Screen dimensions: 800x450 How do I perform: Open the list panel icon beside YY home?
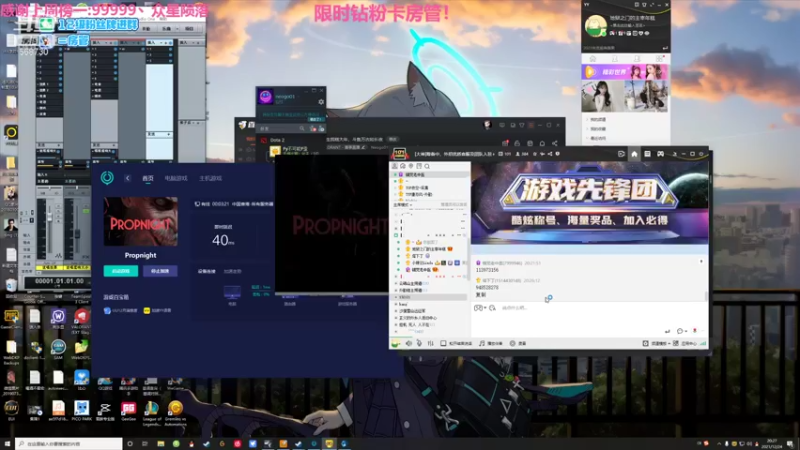[x=647, y=154]
